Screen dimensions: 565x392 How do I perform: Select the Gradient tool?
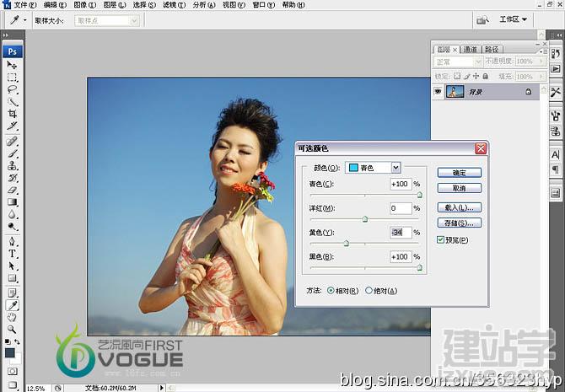(12, 202)
